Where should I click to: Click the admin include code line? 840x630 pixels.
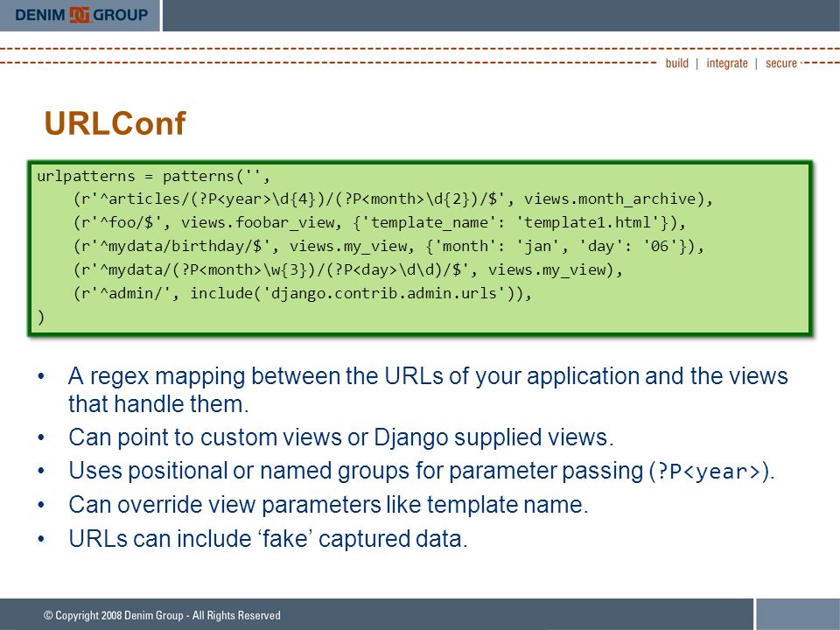[x=302, y=294]
